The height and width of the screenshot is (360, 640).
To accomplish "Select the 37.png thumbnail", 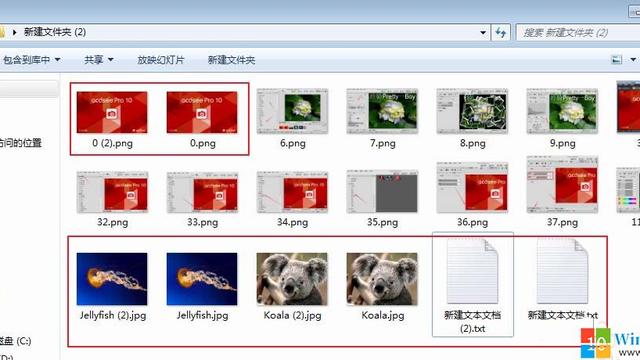I will point(562,185).
